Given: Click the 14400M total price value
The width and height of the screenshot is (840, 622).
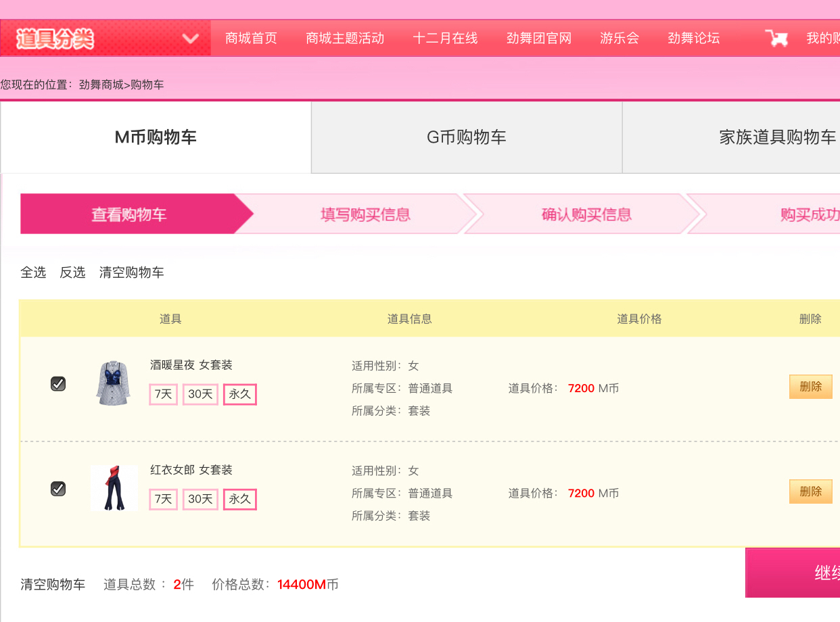Looking at the screenshot, I should 302,585.
